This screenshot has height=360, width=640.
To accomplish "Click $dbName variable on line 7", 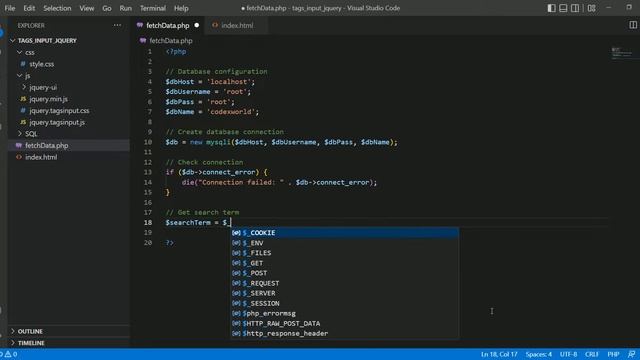I will [180, 112].
